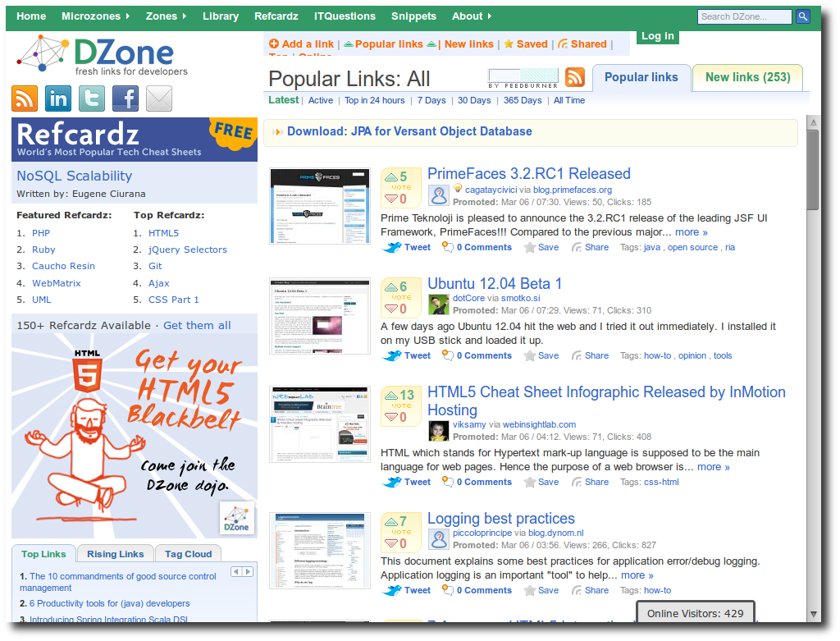The image size is (840, 641).
Task: Open Download JPA for Versant link
Action: tap(409, 131)
